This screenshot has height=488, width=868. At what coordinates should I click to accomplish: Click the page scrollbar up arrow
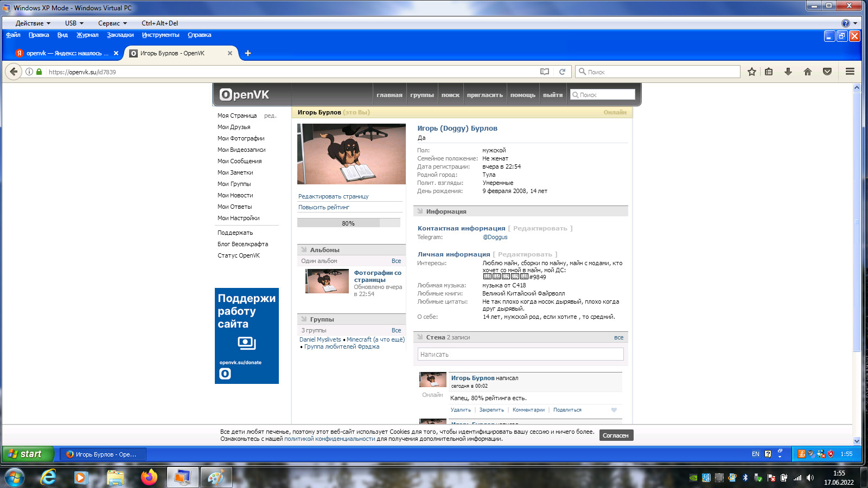point(857,88)
